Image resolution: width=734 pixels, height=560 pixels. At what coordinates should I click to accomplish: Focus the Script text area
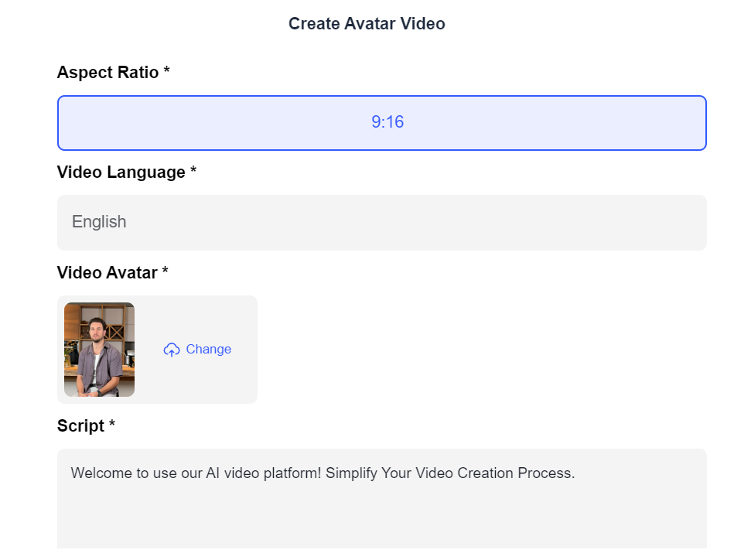coord(381,499)
